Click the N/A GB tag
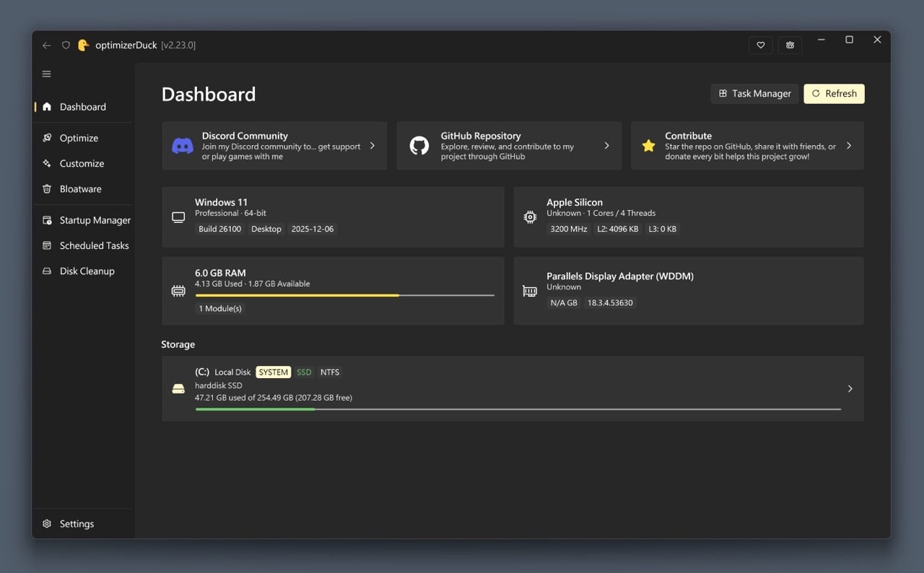 (x=564, y=302)
